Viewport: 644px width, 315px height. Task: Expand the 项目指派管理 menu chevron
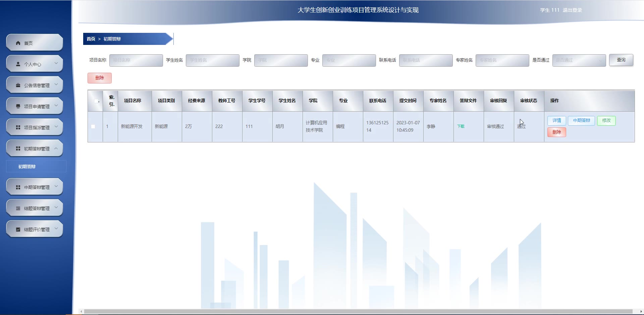click(x=56, y=126)
